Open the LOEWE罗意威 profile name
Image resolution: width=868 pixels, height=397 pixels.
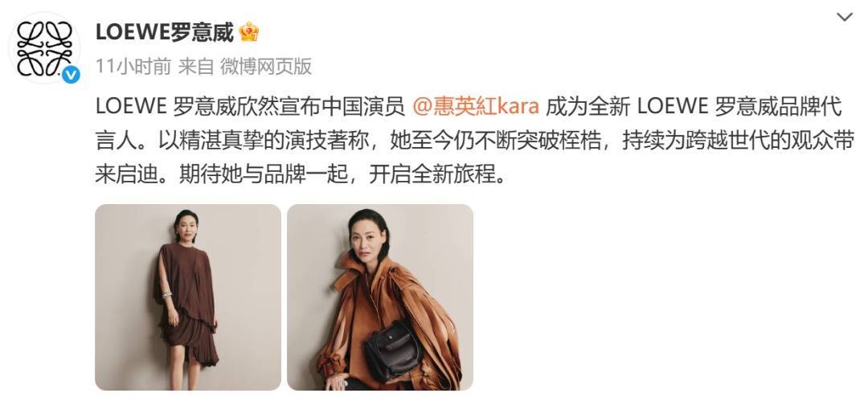(165, 33)
